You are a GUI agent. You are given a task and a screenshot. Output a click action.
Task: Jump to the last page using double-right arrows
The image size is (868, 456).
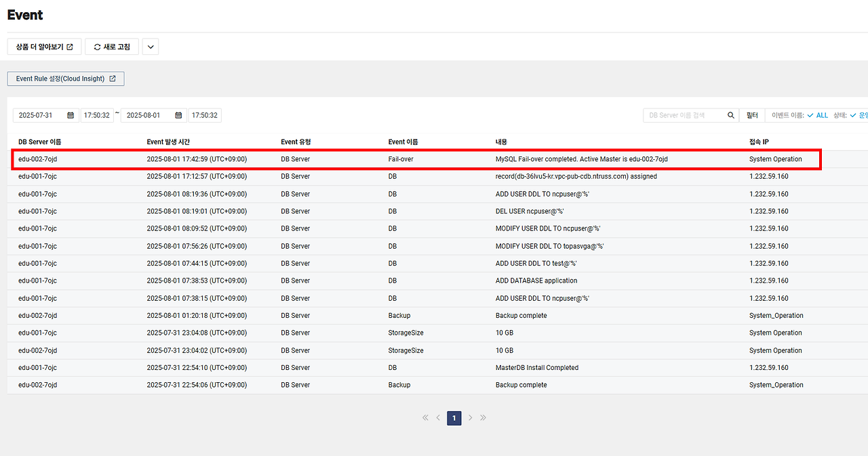coord(483,418)
